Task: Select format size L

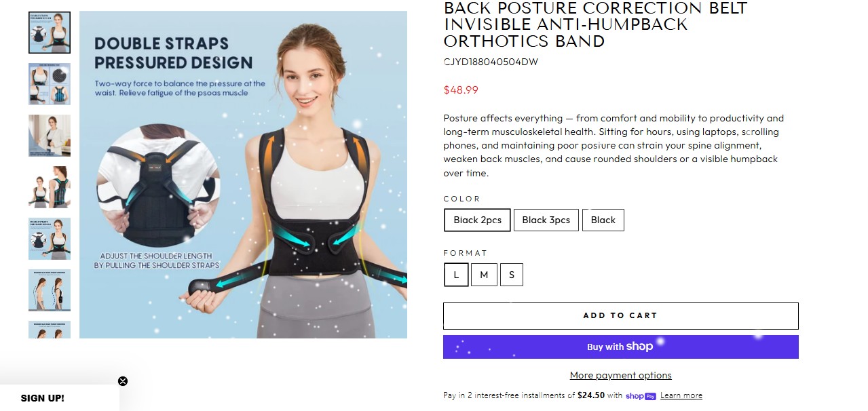Action: (x=456, y=275)
